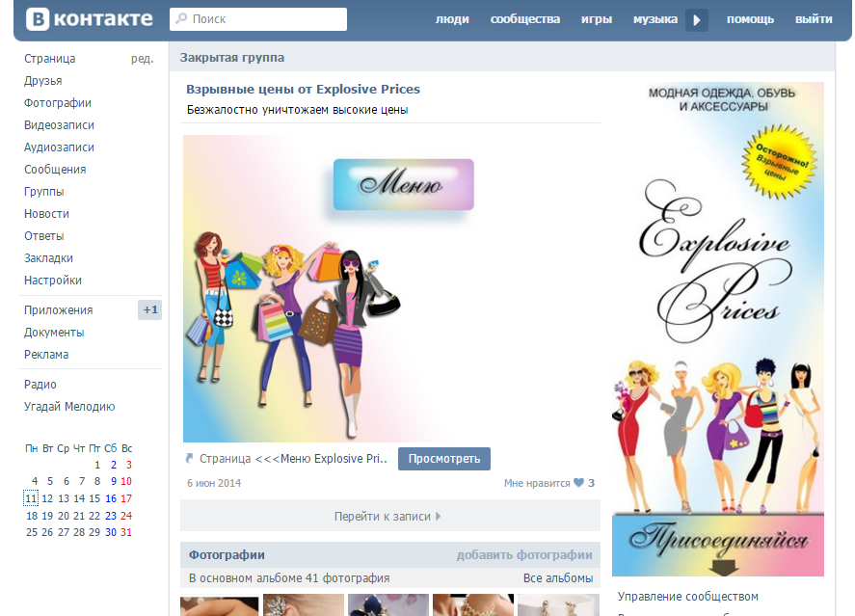Open сообщества in top navigation
This screenshot has height=616, width=855.
coord(524,19)
